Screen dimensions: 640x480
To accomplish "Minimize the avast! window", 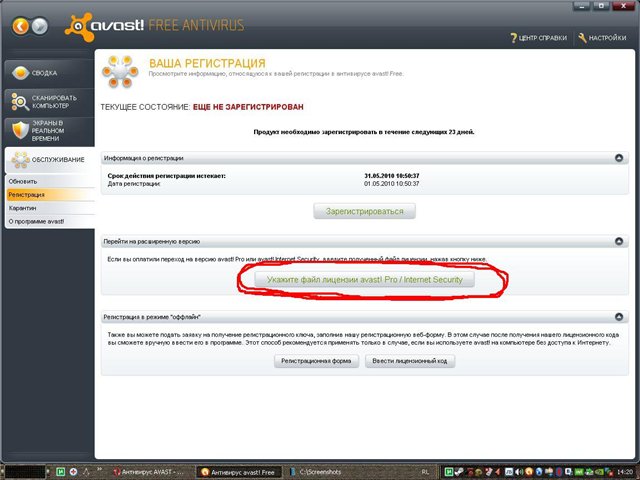I will click(x=583, y=6).
